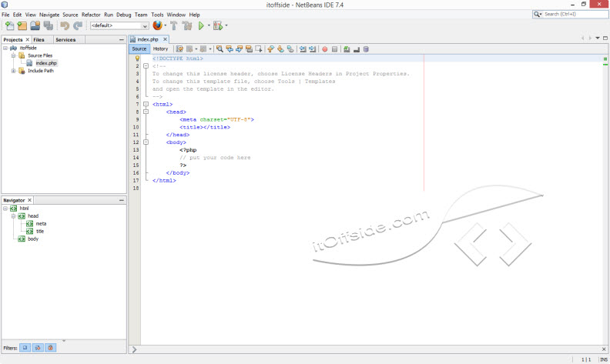Switch to the Services tab
Viewport: 610px width, 364px height.
coord(65,40)
